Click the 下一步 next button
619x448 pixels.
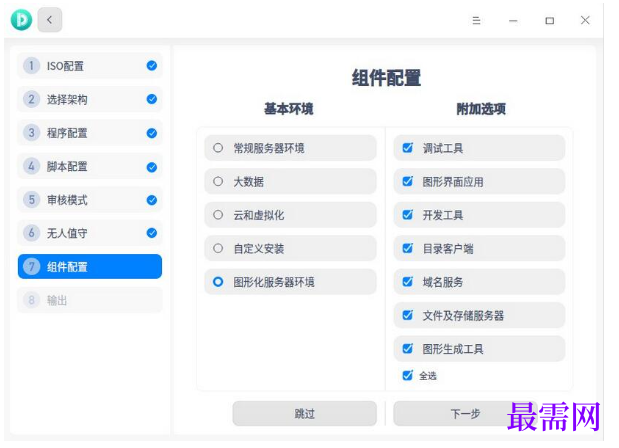(x=465, y=414)
